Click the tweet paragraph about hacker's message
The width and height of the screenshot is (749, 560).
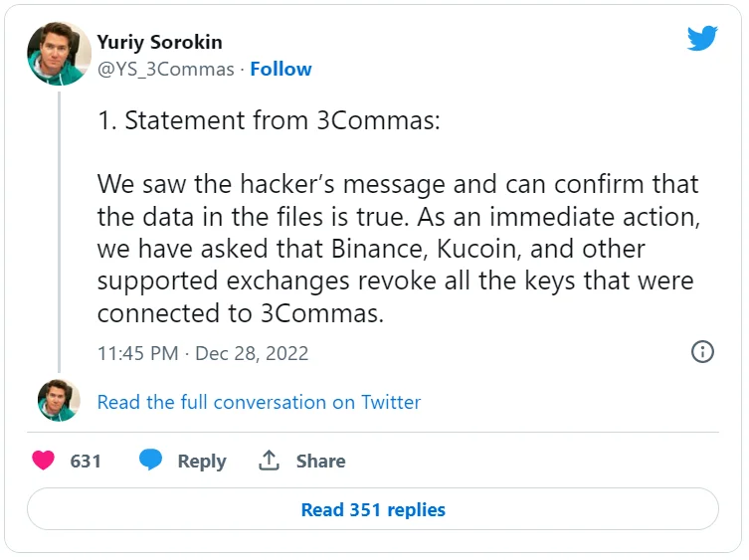pyautogui.click(x=397, y=248)
